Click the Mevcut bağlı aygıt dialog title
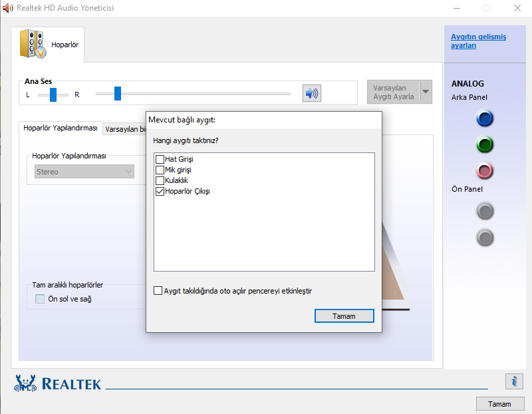The image size is (532, 414). (x=182, y=120)
